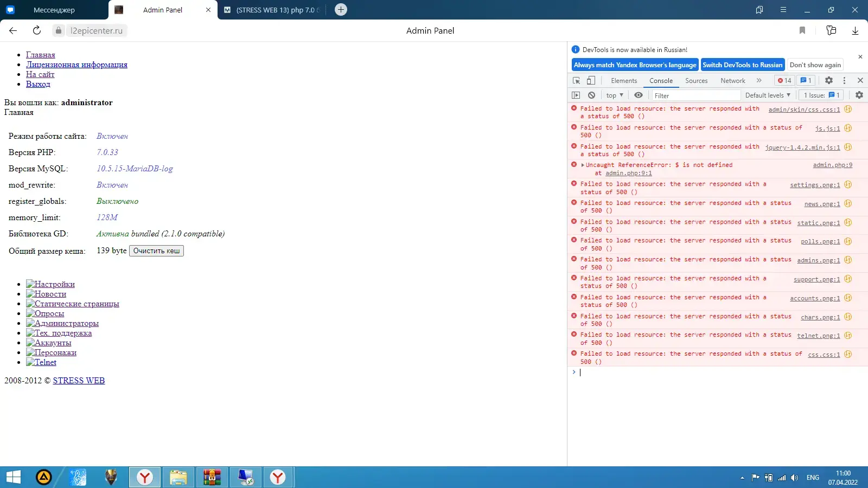This screenshot has width=868, height=488.
Task: Follow the STRESS WEB footer link
Action: [x=79, y=381]
